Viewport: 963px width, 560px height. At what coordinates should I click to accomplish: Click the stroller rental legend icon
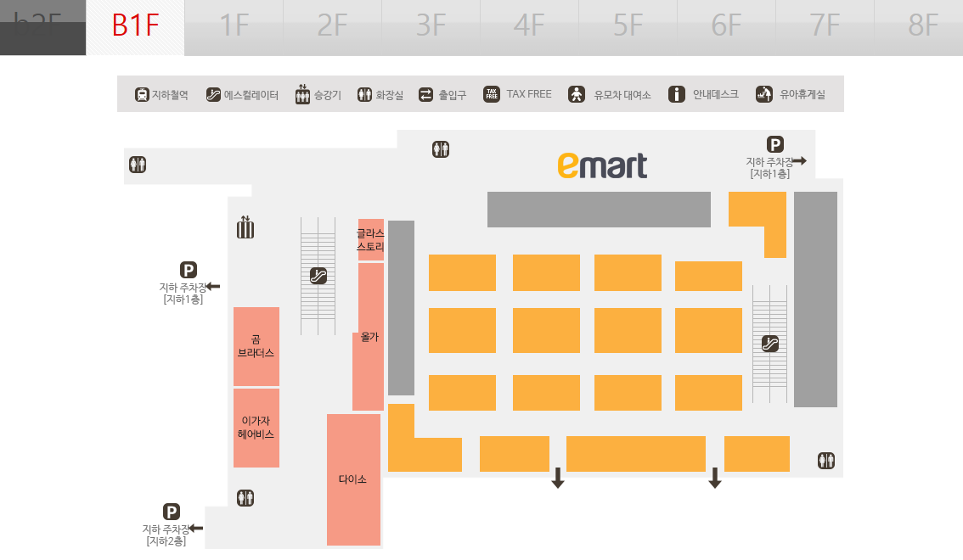tap(576, 94)
